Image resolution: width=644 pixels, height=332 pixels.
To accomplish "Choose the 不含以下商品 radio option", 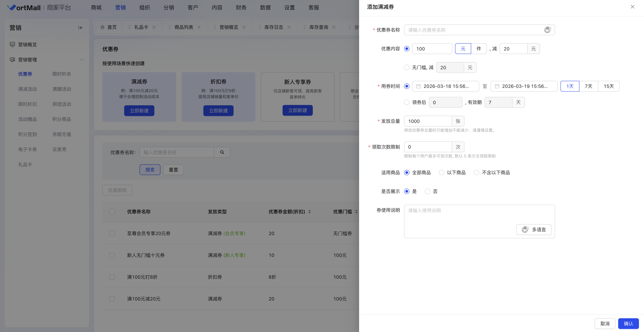I will pyautogui.click(x=477, y=173).
